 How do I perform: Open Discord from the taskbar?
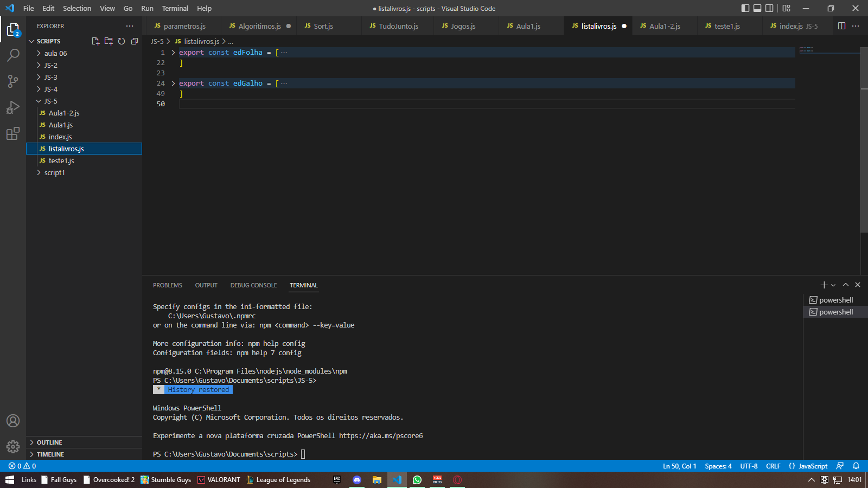pos(356,480)
